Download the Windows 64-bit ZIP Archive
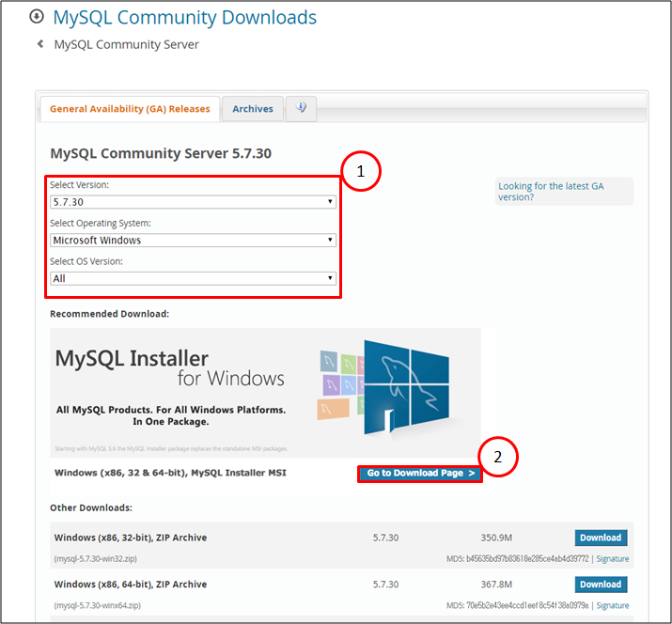This screenshot has height=624, width=672. pos(601,585)
